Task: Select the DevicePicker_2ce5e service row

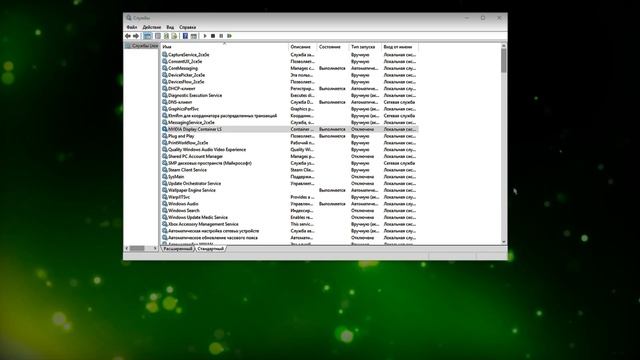Action: [290, 75]
